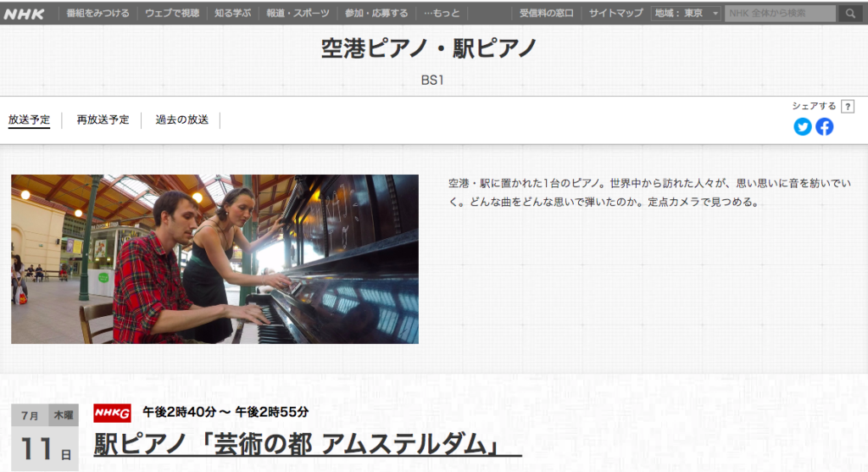Switch to 過去の放送 tab

tap(181, 119)
